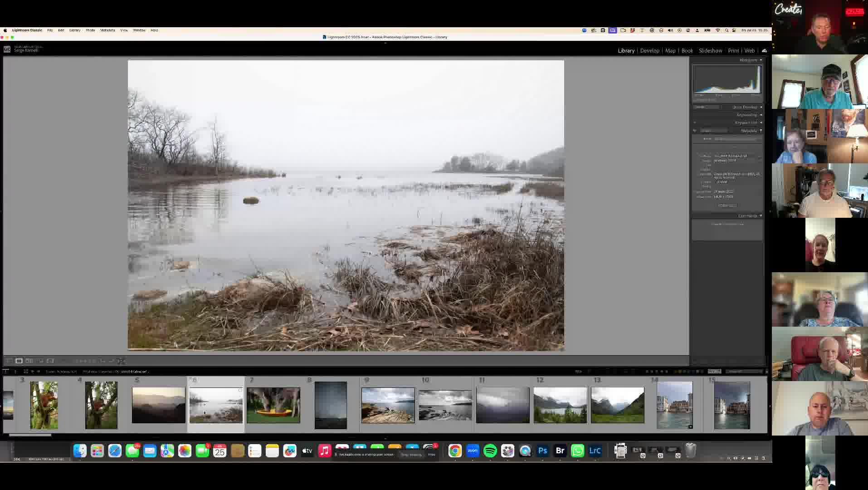Select Loupe view icon in toolbar
Image resolution: width=868 pixels, height=490 pixels.
tap(19, 361)
